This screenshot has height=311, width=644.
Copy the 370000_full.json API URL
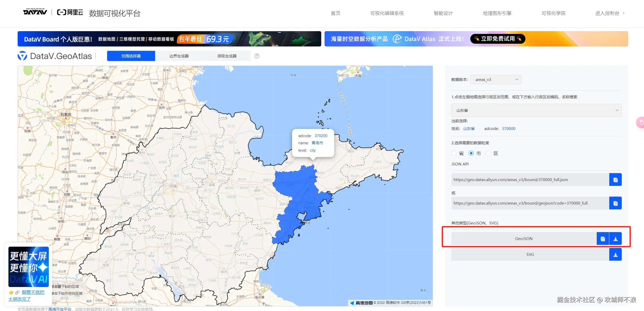[615, 180]
